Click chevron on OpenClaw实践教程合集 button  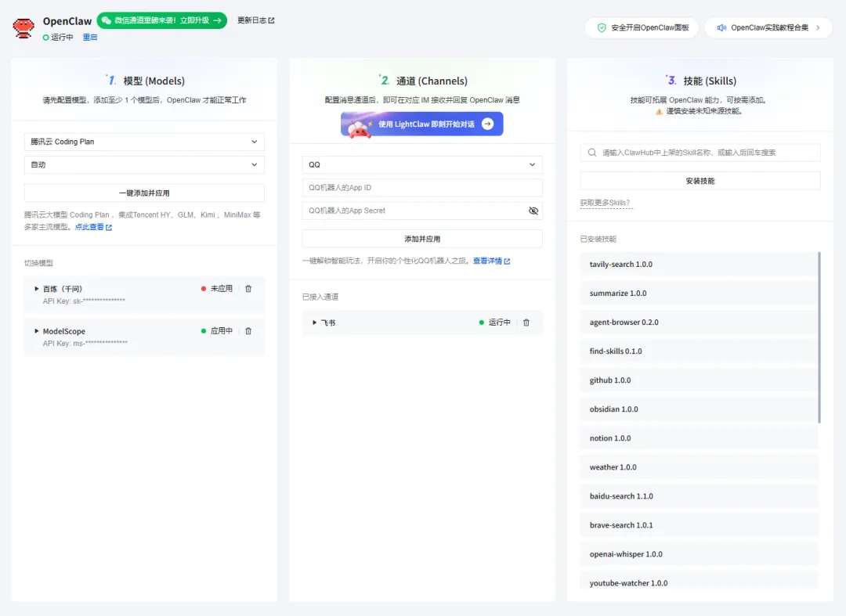click(818, 27)
